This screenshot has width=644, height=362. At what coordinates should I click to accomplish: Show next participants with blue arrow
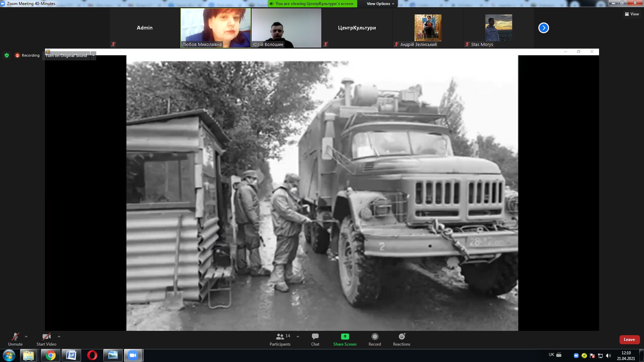[x=543, y=28]
